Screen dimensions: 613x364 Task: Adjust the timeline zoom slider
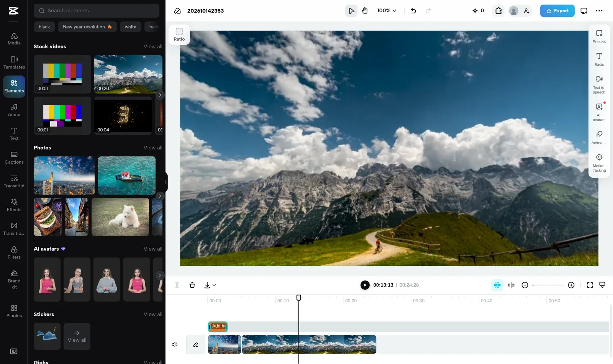click(548, 285)
